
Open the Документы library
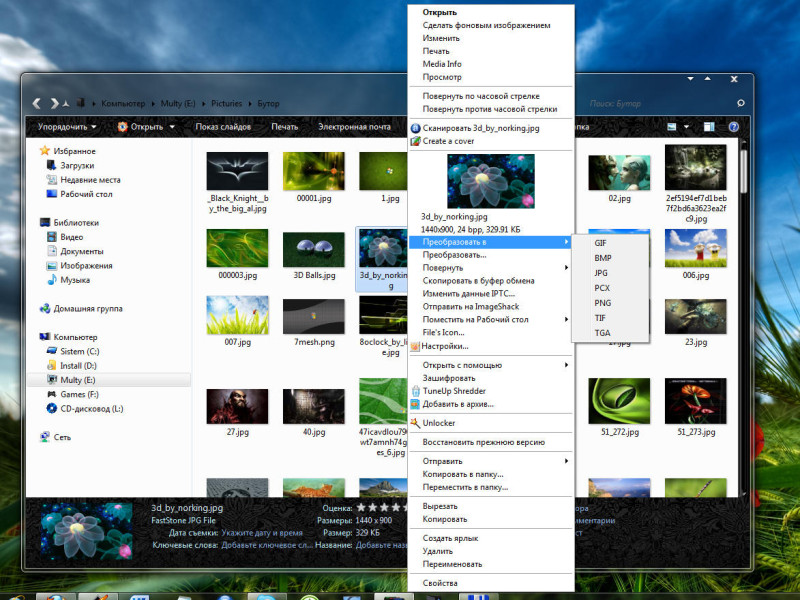82,251
